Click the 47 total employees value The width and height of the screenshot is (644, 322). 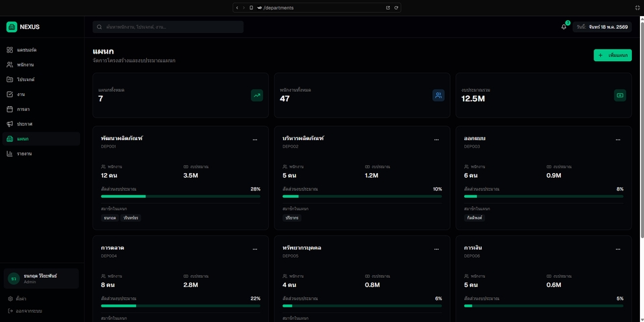(284, 99)
